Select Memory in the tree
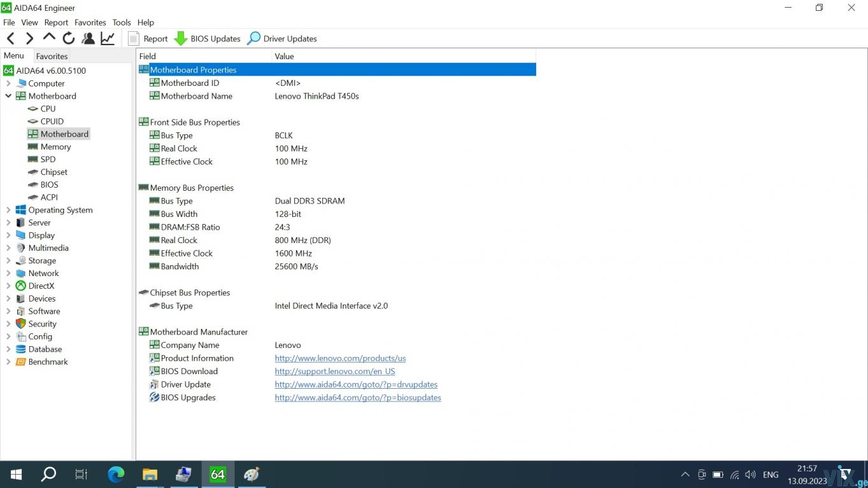The height and width of the screenshot is (488, 868). pyautogui.click(x=56, y=147)
